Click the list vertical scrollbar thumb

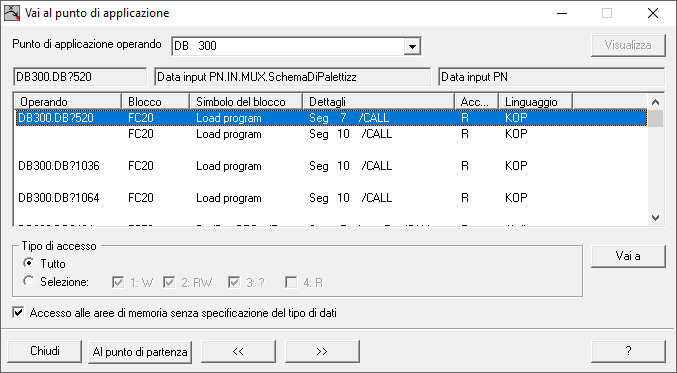pyautogui.click(x=655, y=119)
